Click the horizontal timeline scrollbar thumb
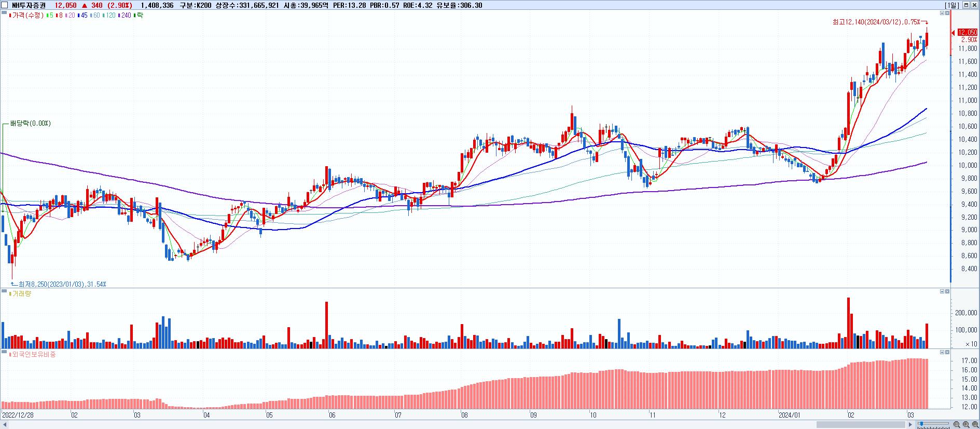The height and width of the screenshot is (429, 980). [861, 425]
